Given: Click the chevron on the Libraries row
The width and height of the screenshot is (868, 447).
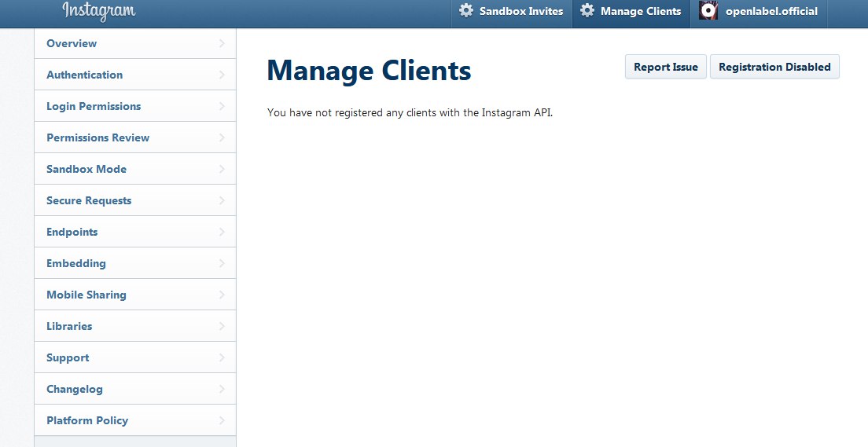Looking at the screenshot, I should click(x=222, y=326).
